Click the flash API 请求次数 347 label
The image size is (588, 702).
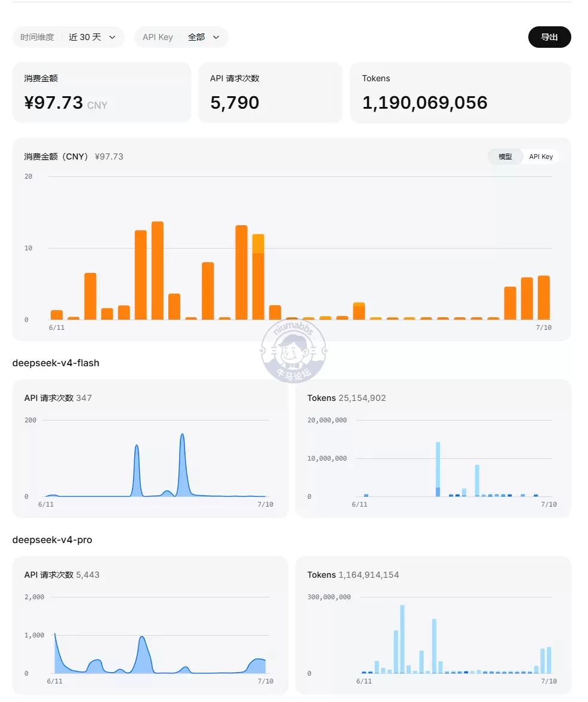click(x=58, y=398)
